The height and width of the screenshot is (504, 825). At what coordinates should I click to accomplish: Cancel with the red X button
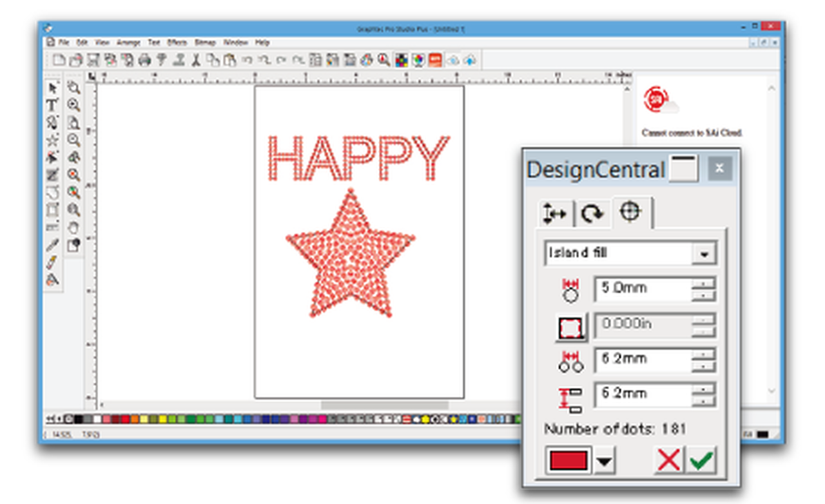pos(668,461)
